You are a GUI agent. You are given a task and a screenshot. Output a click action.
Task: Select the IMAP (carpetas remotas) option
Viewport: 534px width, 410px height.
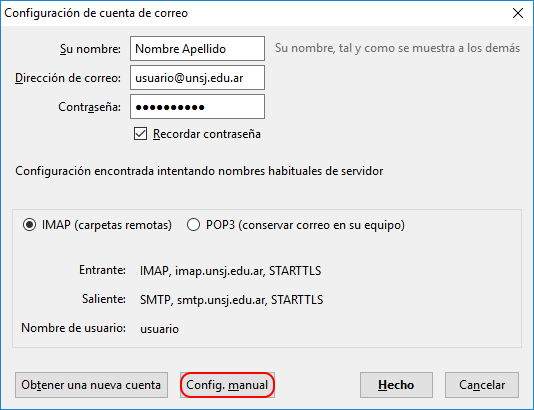click(x=30, y=225)
